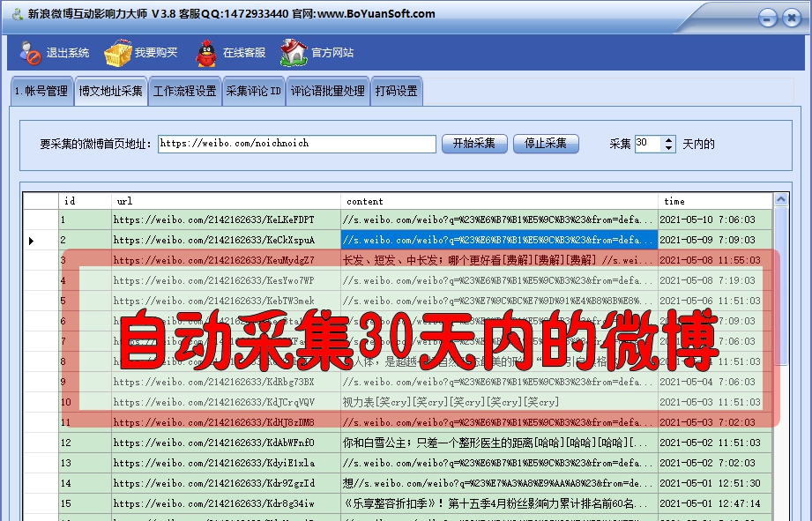
Task: Click id cell 14
Action: click(85, 483)
